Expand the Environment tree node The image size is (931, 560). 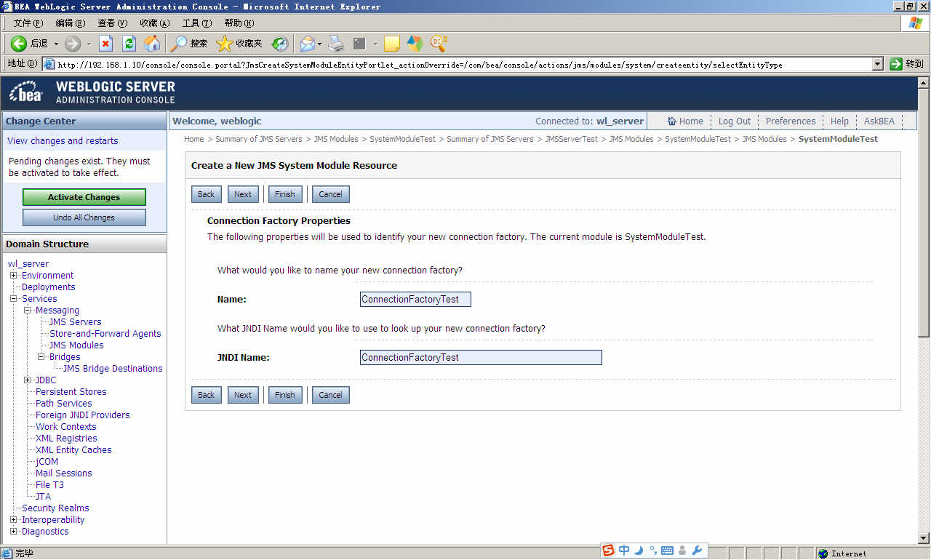click(x=13, y=276)
